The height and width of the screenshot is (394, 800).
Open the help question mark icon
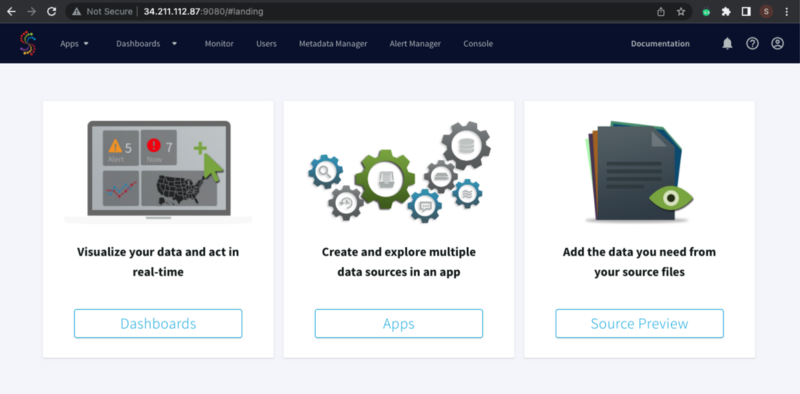point(753,44)
